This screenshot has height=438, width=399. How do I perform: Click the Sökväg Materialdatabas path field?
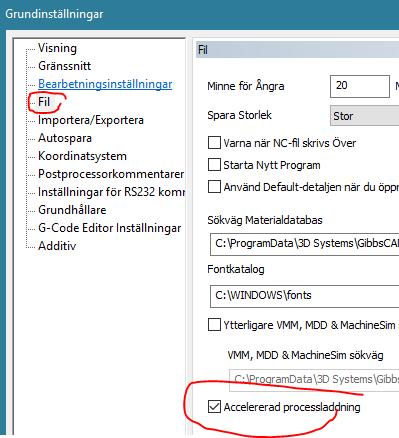(304, 244)
